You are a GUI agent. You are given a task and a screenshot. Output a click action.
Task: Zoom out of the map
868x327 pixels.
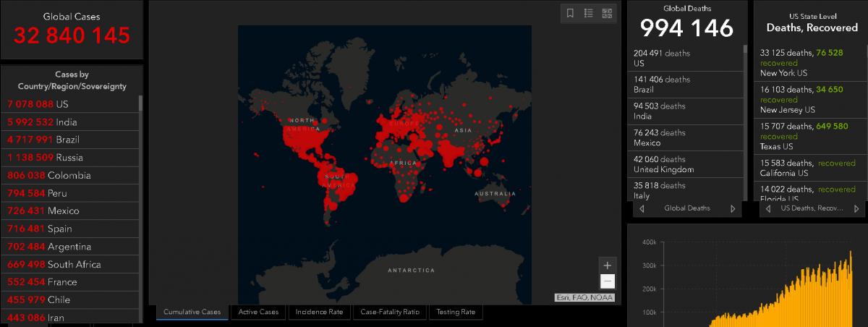608,281
